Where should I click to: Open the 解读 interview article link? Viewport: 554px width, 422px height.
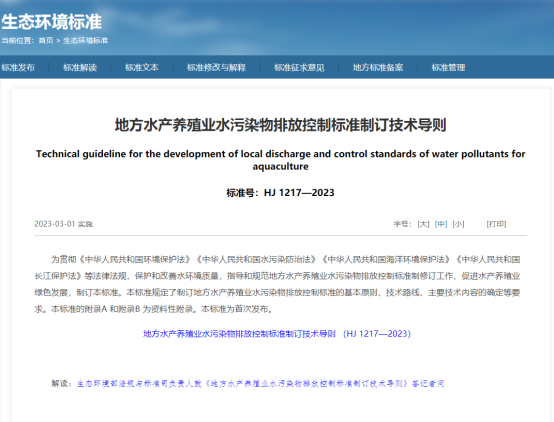pyautogui.click(x=260, y=383)
